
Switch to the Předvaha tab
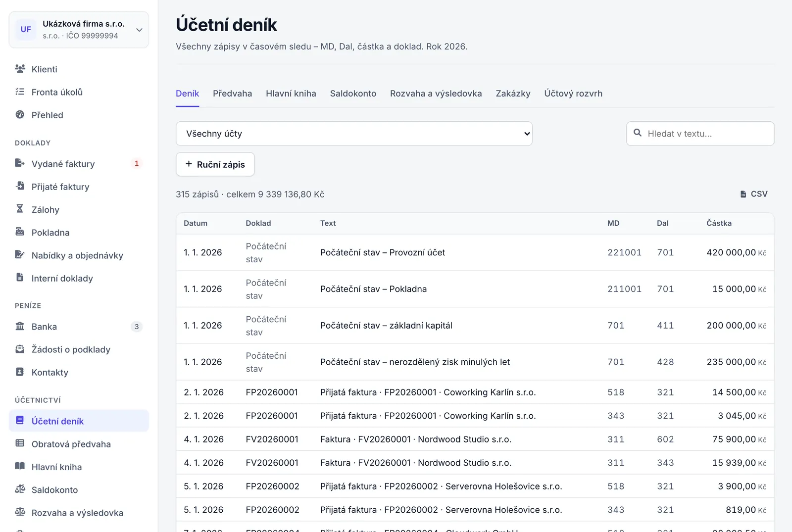[232, 94]
